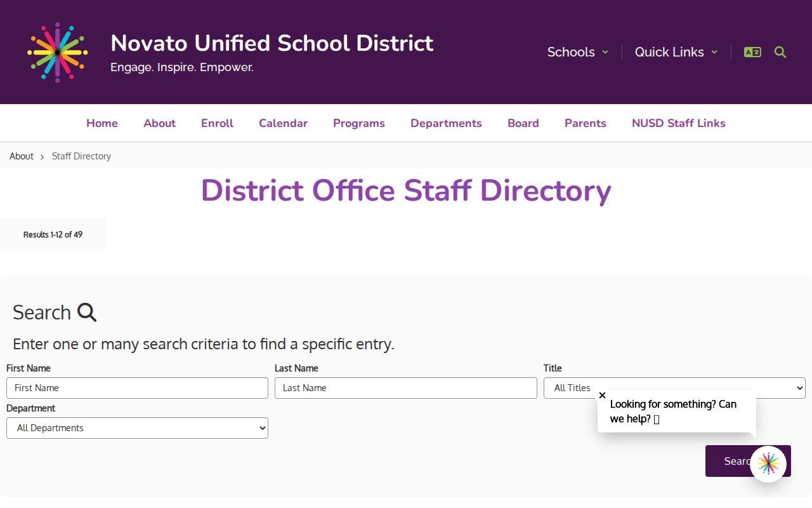Click the Novato Unified School District title link

[x=272, y=43]
